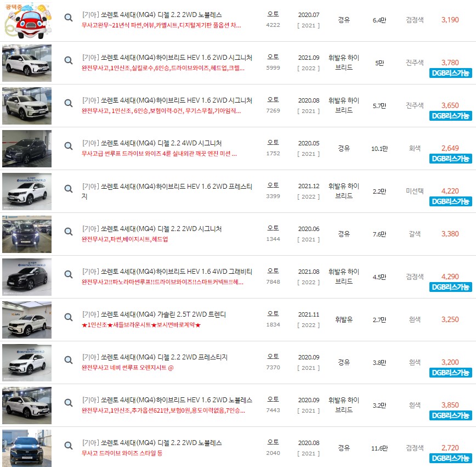Screen dimensions: 476x467
Task: Click price 3,190
Action: (x=450, y=20)
